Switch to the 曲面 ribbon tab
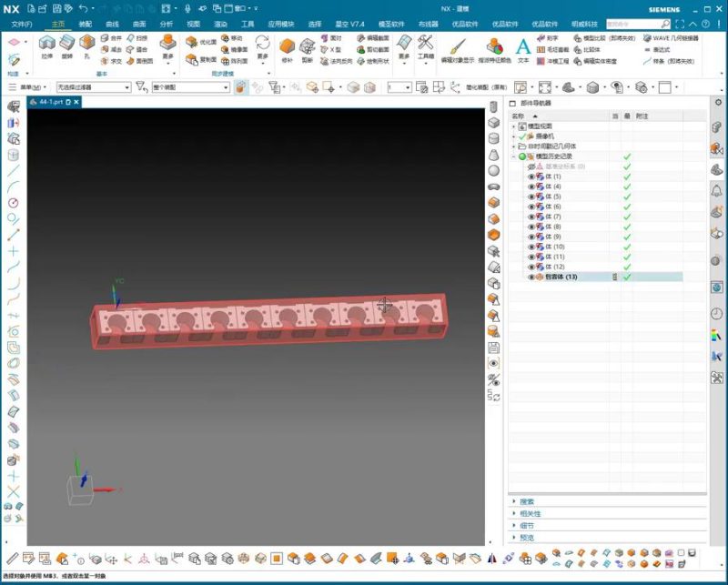The height and width of the screenshot is (585, 728). pos(139,24)
